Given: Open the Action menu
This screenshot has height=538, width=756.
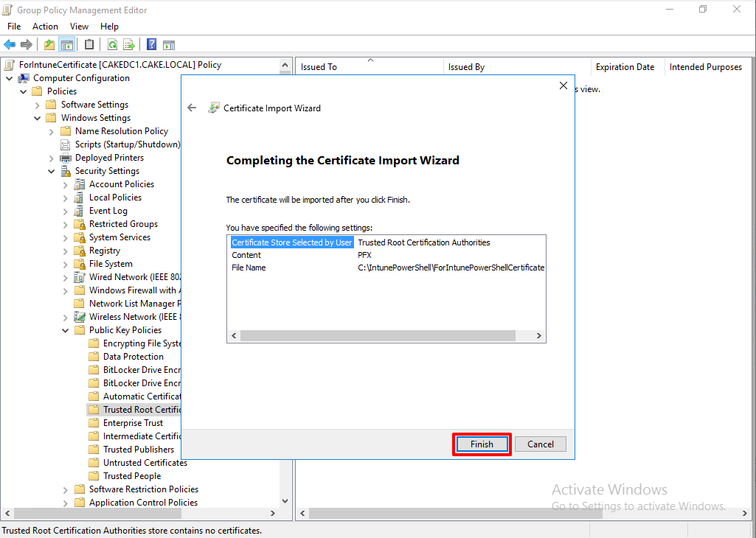Looking at the screenshot, I should point(45,27).
